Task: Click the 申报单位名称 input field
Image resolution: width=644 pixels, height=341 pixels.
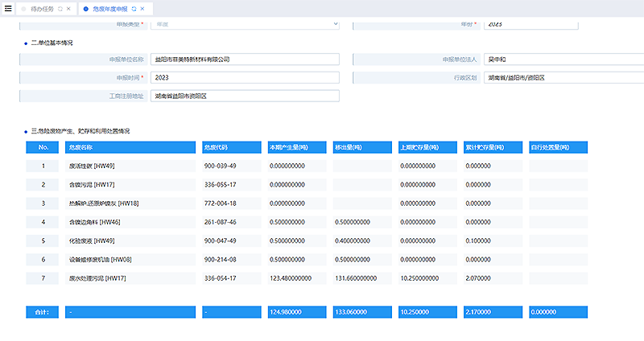Action: [x=244, y=60]
